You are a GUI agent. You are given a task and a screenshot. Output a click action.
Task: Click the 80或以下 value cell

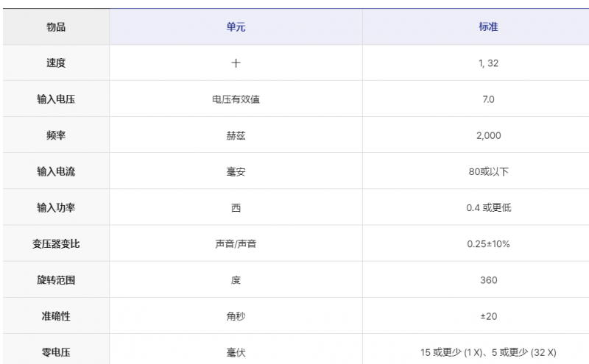pos(488,171)
